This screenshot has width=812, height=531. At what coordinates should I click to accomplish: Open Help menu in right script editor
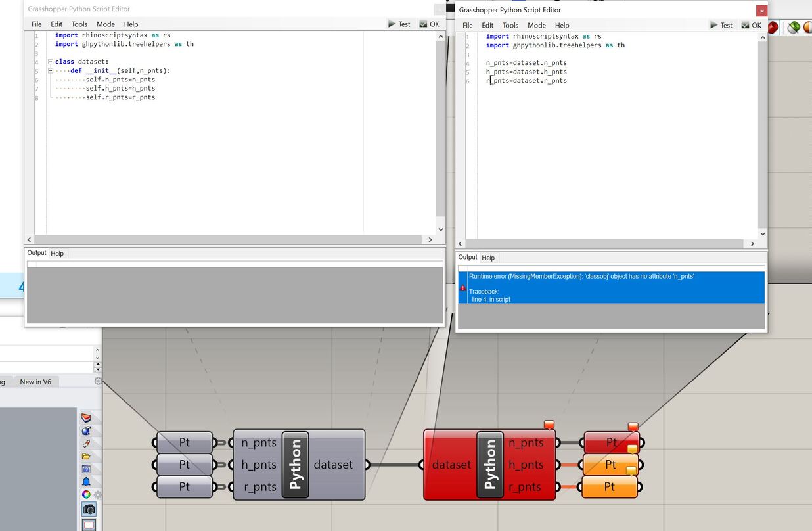click(562, 26)
